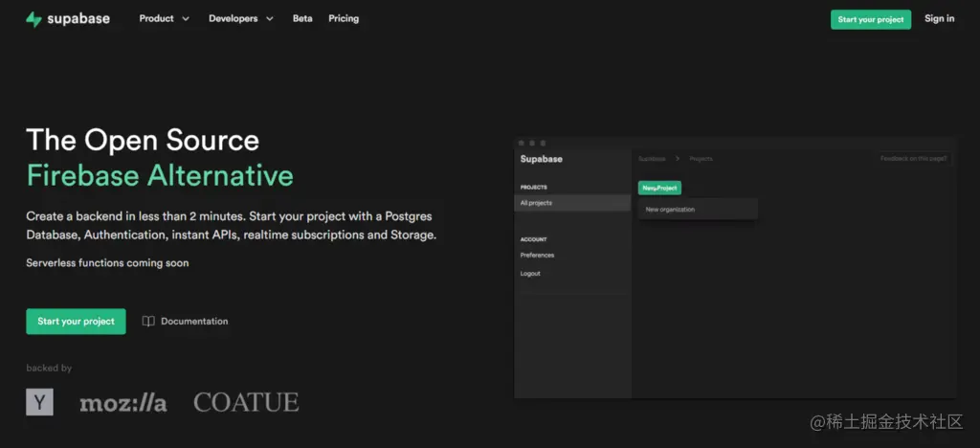Screen dimensions: 980x448
Task: Click the backed by label
Action: tap(49, 368)
